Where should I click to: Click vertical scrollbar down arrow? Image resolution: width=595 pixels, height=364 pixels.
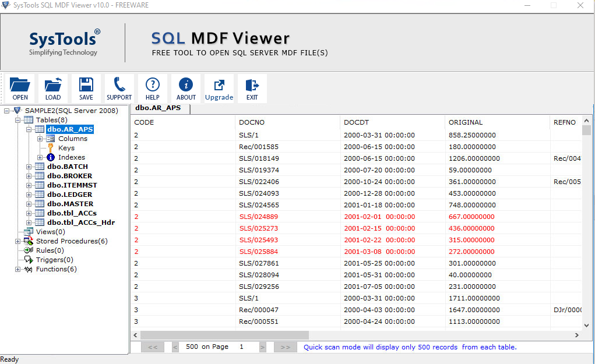587,326
